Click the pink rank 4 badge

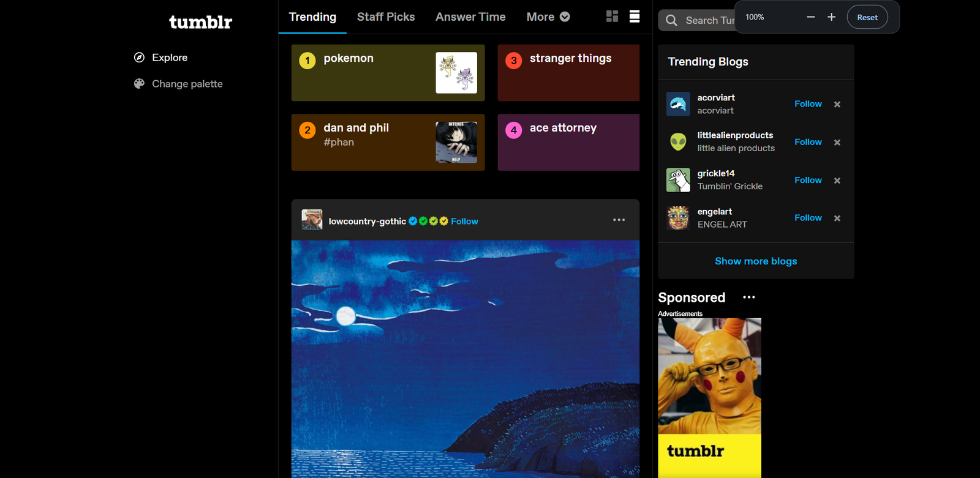click(x=514, y=130)
